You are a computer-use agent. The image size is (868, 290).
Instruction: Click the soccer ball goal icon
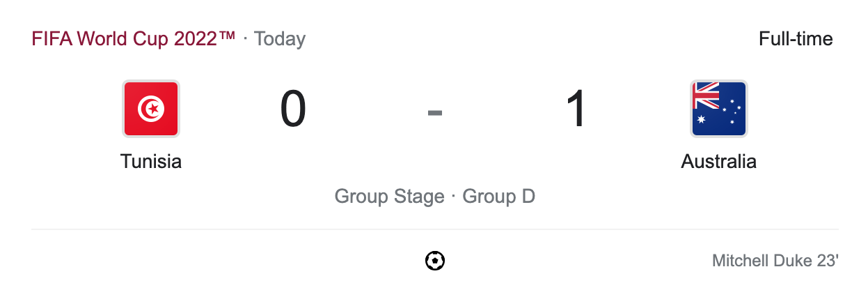435,261
